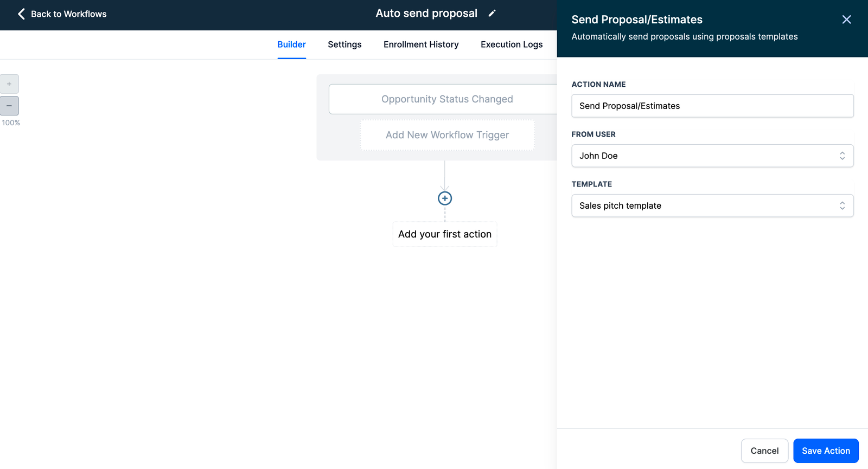The width and height of the screenshot is (868, 469).
Task: Click the pencil icon to rename workflow
Action: coord(492,14)
